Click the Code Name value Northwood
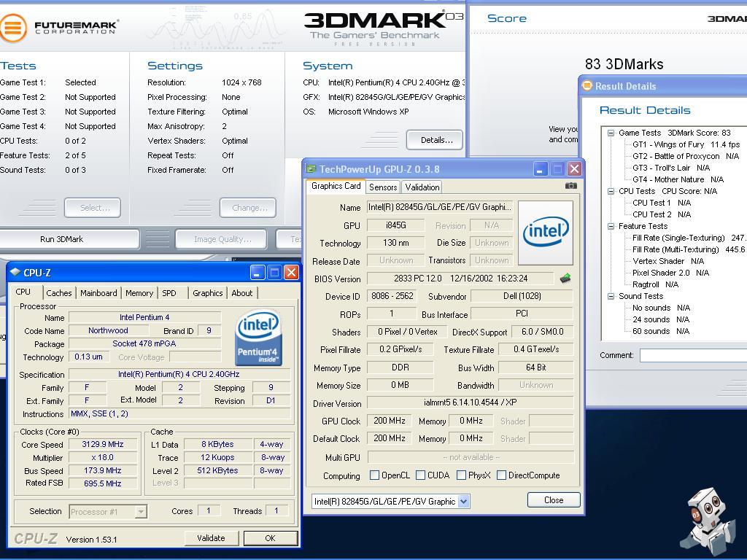The height and width of the screenshot is (560, 747). (108, 330)
